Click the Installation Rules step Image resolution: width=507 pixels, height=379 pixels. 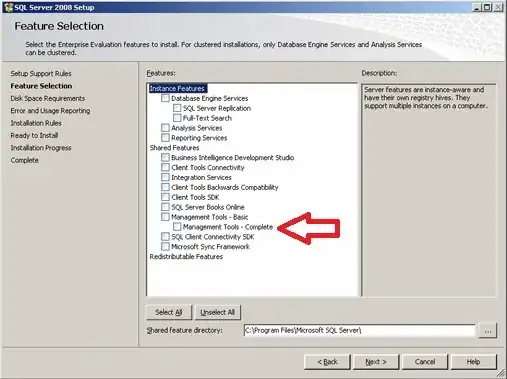click(x=36, y=123)
